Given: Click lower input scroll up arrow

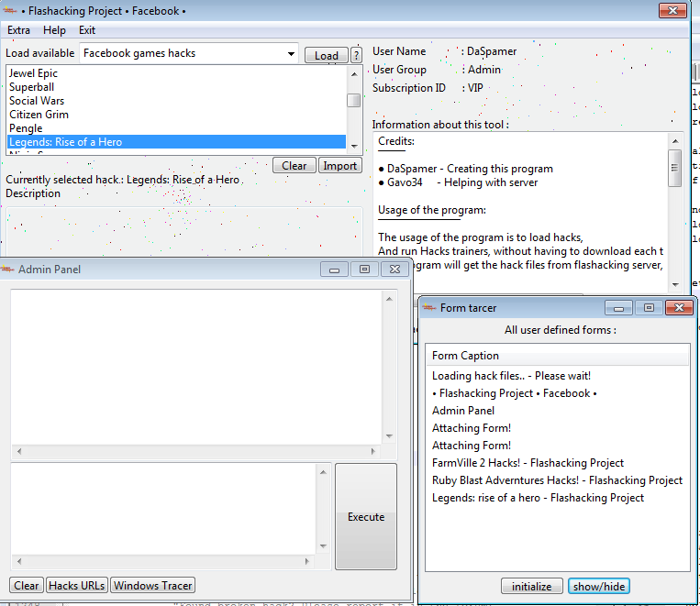Looking at the screenshot, I should [x=323, y=472].
